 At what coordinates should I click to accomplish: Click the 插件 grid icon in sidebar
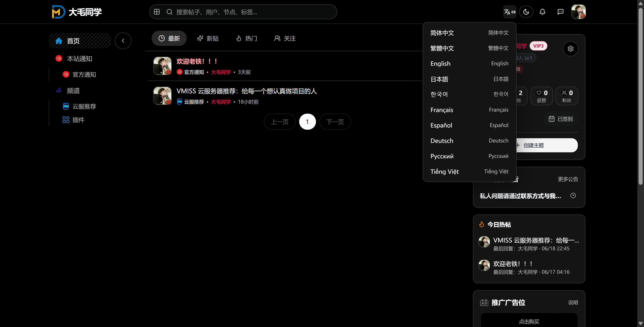(x=66, y=120)
